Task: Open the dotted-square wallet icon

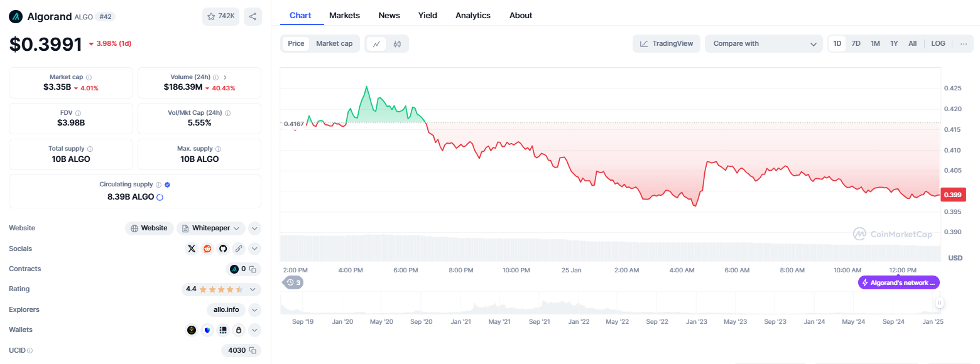Action: 222,329
